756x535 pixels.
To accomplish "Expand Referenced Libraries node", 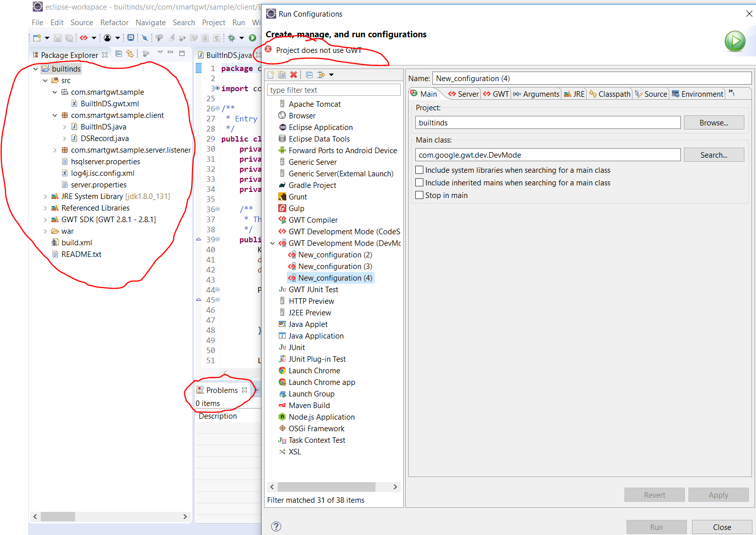I will pyautogui.click(x=45, y=208).
